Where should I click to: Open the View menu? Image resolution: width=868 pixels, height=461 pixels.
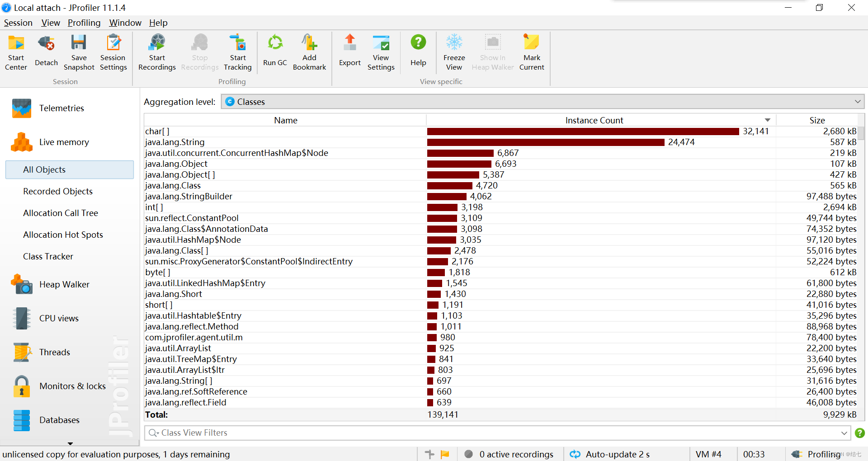click(x=51, y=23)
